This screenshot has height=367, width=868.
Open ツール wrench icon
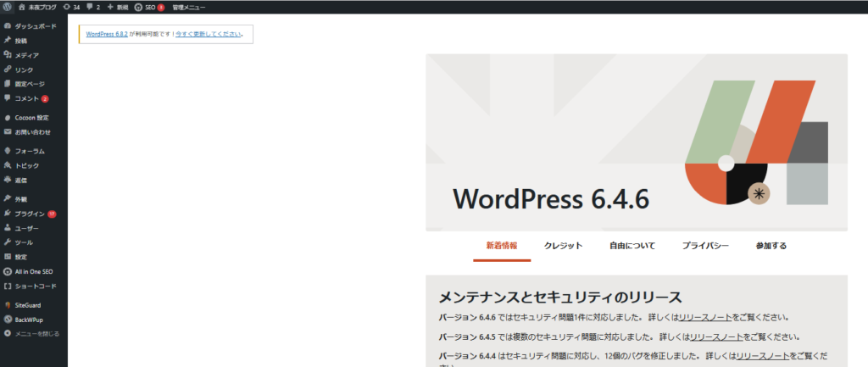(7, 242)
